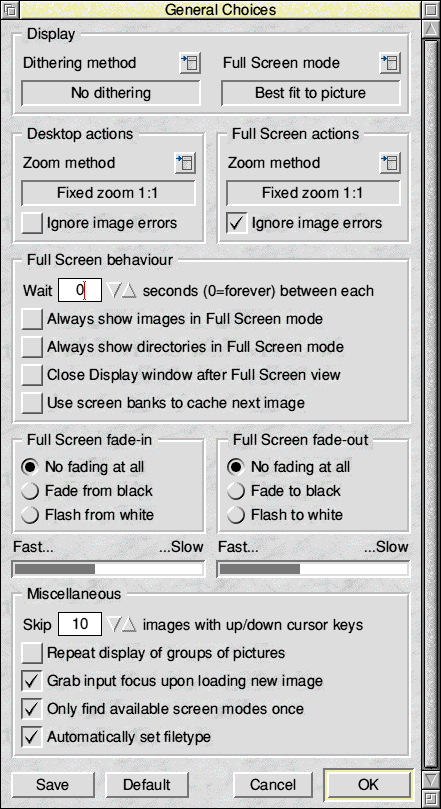Screen dimensions: 441x809
Task: Adjust the fade-in speed slider bar
Action: coord(108,569)
